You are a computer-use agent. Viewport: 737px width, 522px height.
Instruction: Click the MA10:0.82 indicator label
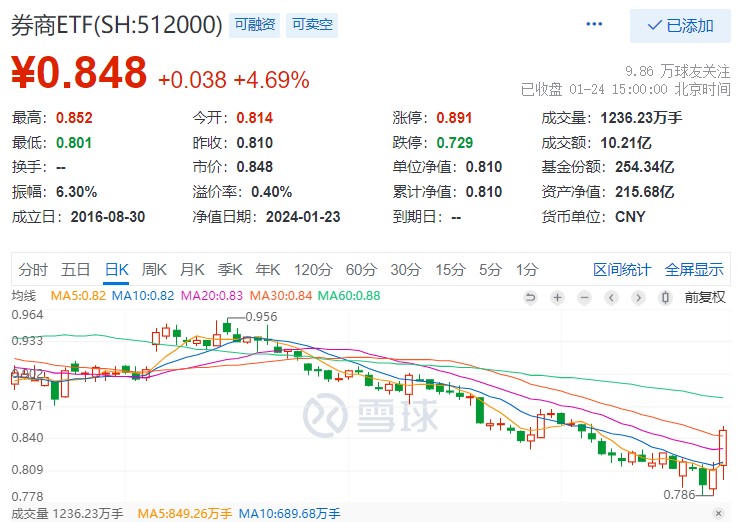pos(143,296)
